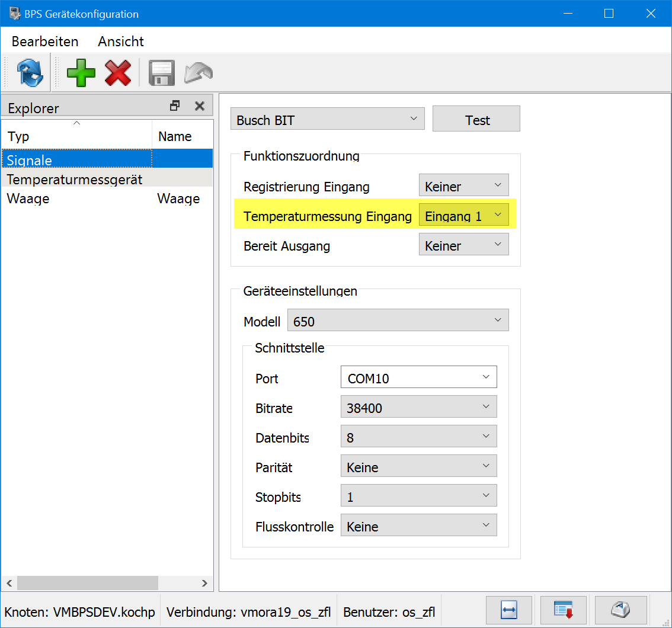Click the refresh icon in the toolbar
The height and width of the screenshot is (628, 672).
[x=30, y=73]
